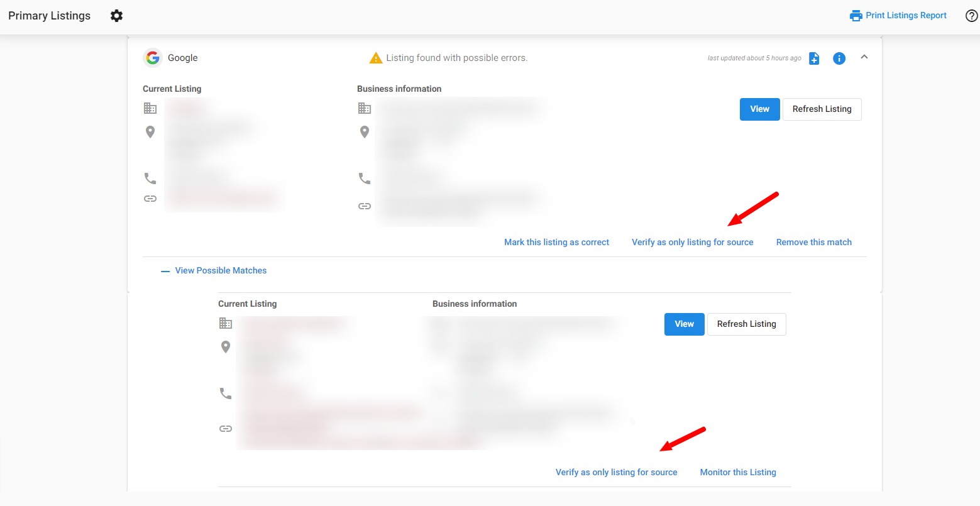Collapse the Google listing card via the chevron

coord(864,57)
